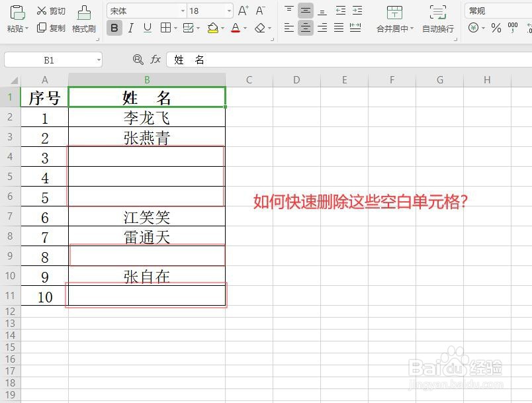Apply percent number format
This screenshot has width=532, height=403.
495,26
